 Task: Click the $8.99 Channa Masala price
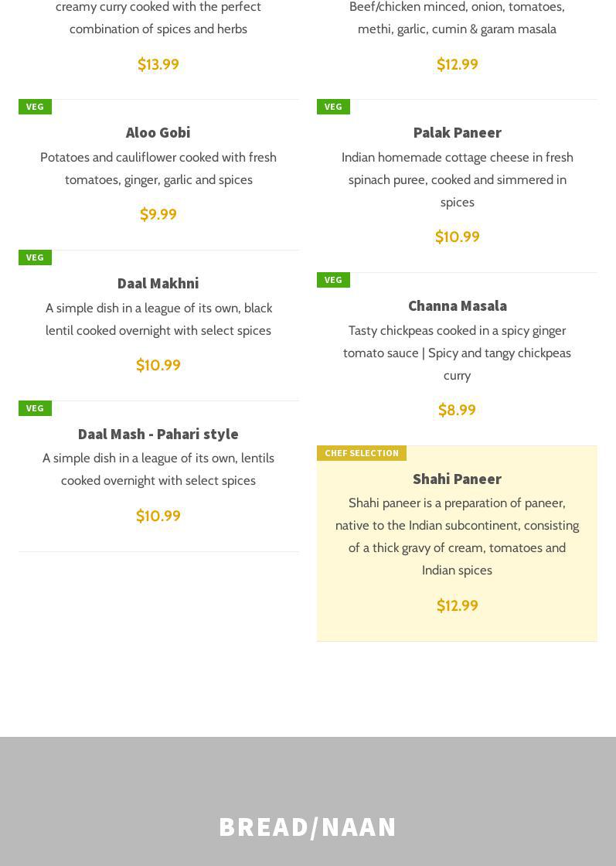tap(457, 410)
